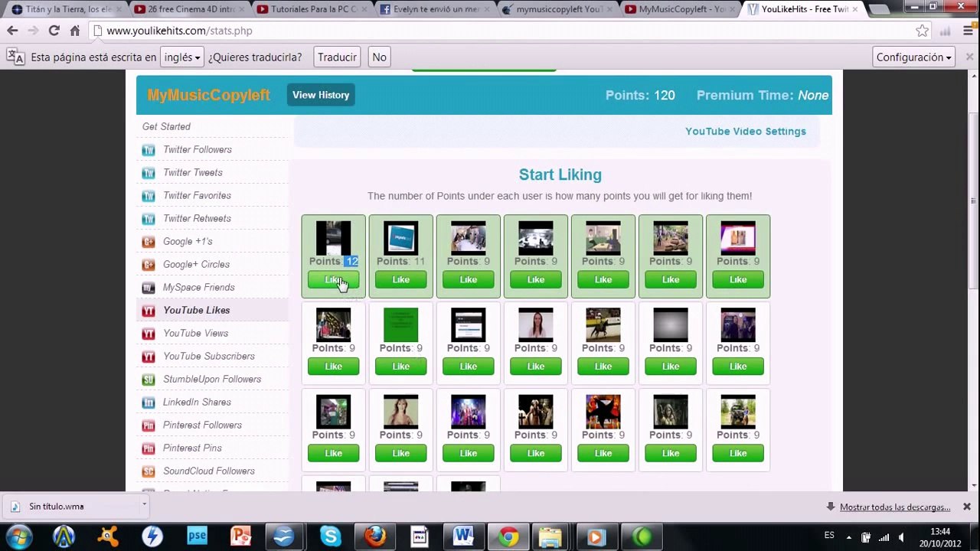980x551 pixels.
Task: Click the solid green square video thumbnail
Action: 400,324
